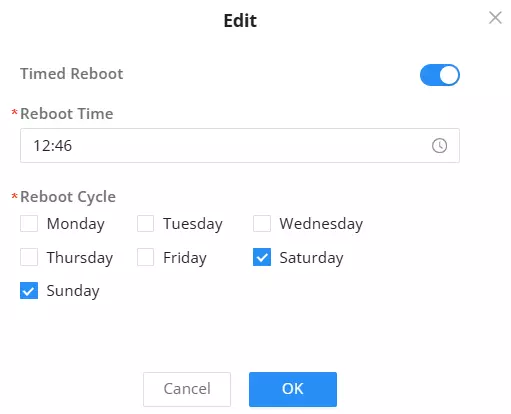Click the Cancel button
Screen dimensions: 511x414
click(x=187, y=389)
